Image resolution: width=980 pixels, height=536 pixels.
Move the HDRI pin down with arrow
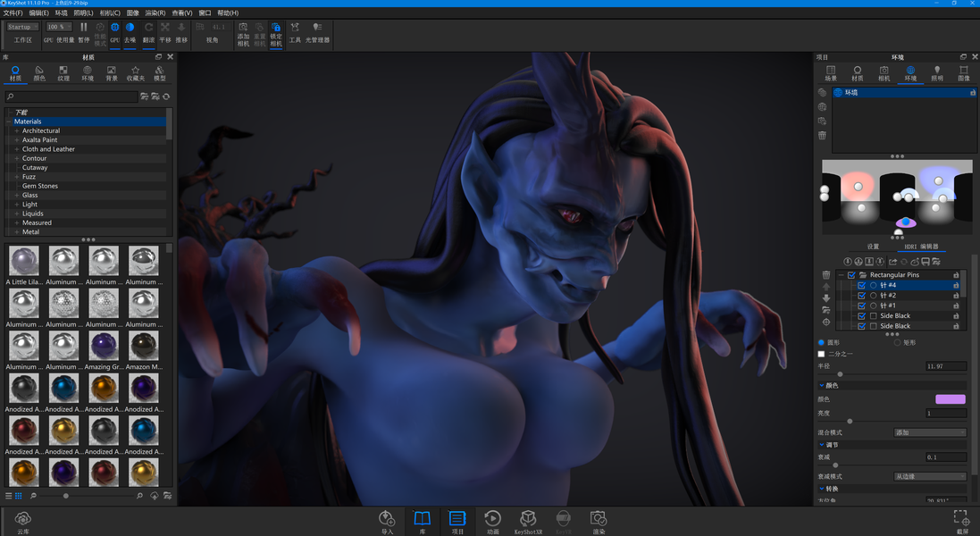click(826, 298)
